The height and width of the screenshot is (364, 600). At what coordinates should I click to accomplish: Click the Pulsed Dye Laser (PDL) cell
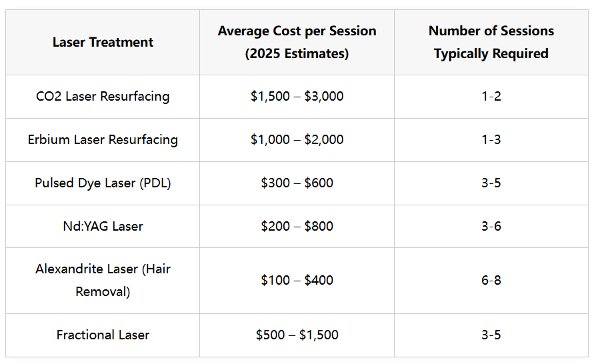[103, 183]
